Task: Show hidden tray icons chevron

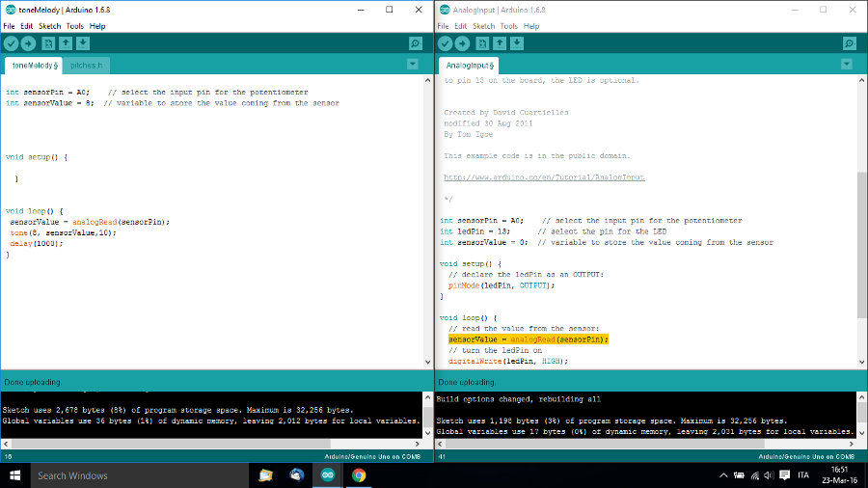Action: (723, 475)
